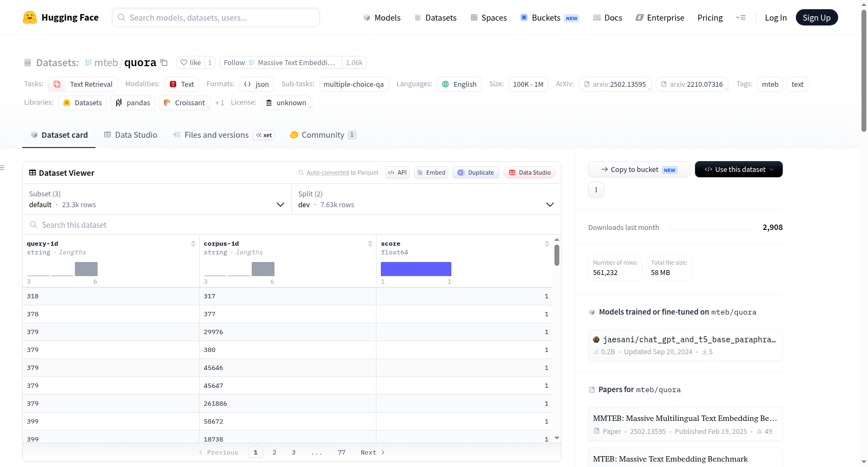Open arxiv:2502.13595 tag
Viewport: 868px width, 467px height.
click(615, 84)
